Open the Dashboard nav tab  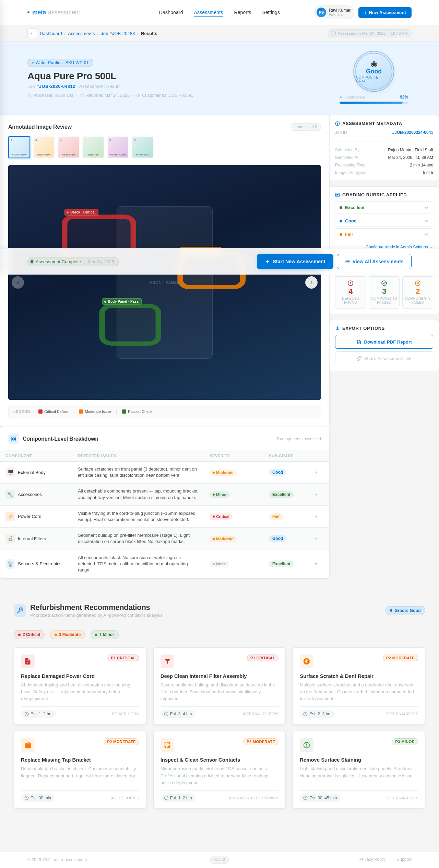tap(171, 12)
